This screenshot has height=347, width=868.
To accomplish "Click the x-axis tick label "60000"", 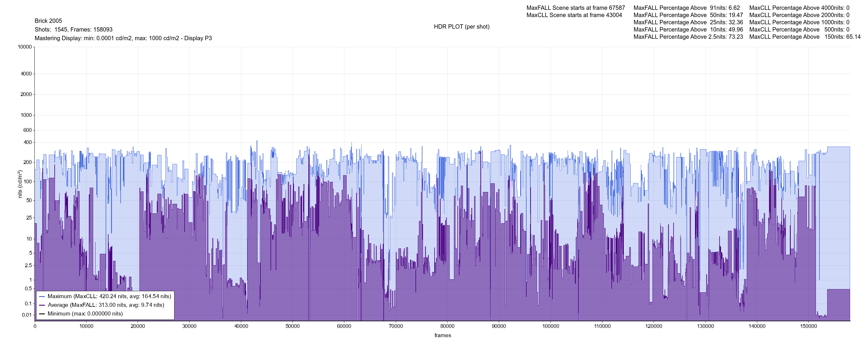I will click(344, 326).
